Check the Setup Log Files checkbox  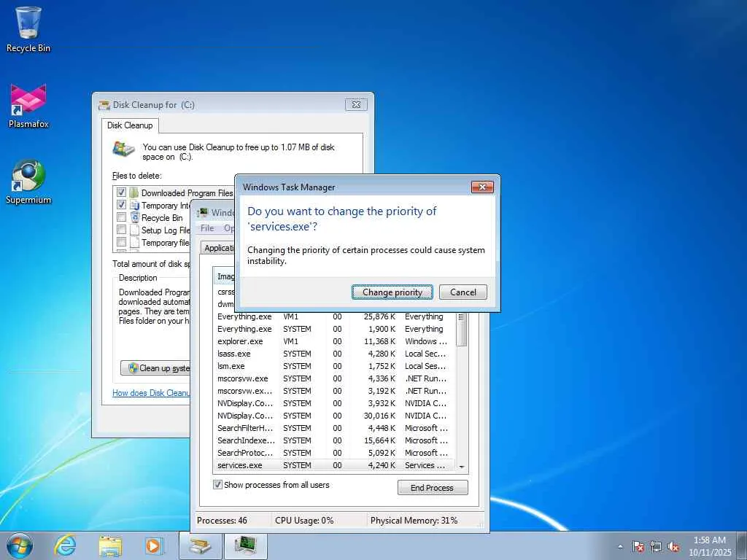tap(122, 230)
